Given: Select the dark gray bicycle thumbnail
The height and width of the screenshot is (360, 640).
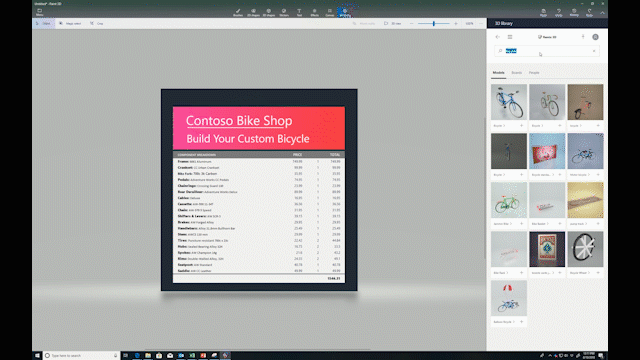Looking at the screenshot, I should click(x=509, y=151).
